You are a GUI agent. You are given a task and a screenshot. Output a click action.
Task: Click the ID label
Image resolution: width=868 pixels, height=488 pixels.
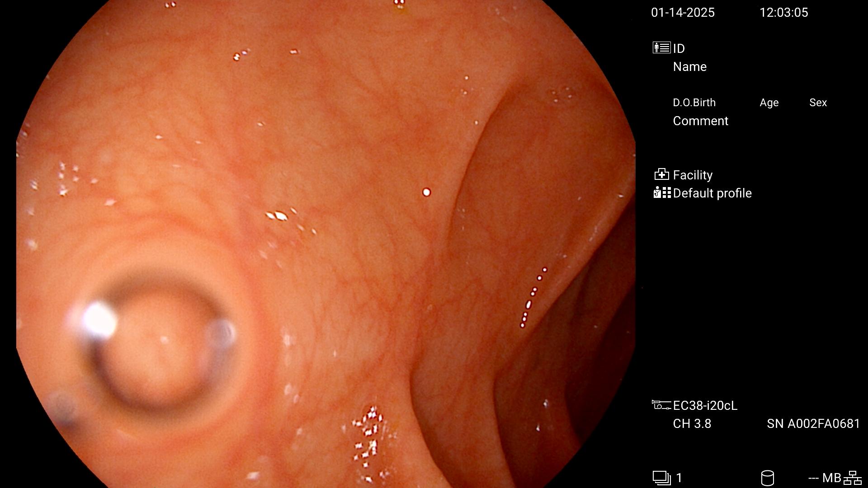[679, 48]
